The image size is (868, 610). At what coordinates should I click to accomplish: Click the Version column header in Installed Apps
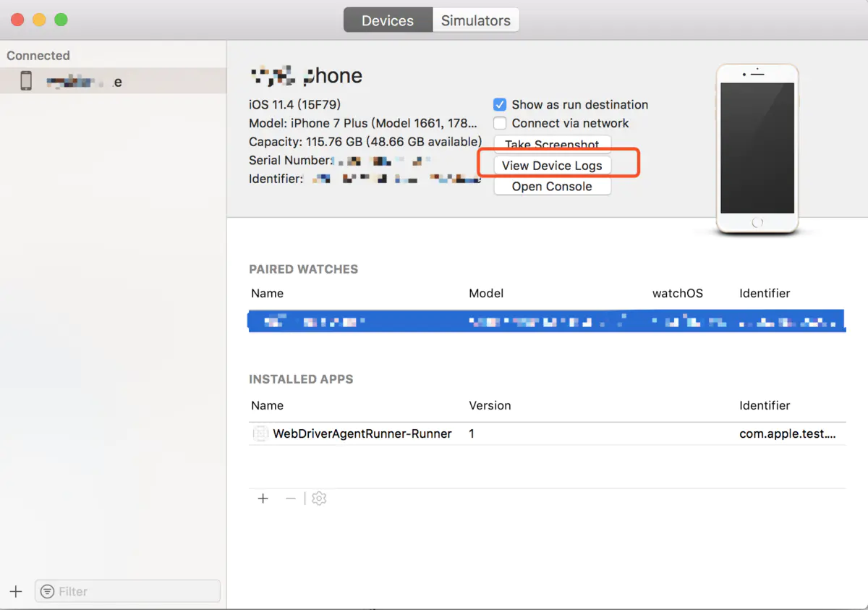coord(490,405)
